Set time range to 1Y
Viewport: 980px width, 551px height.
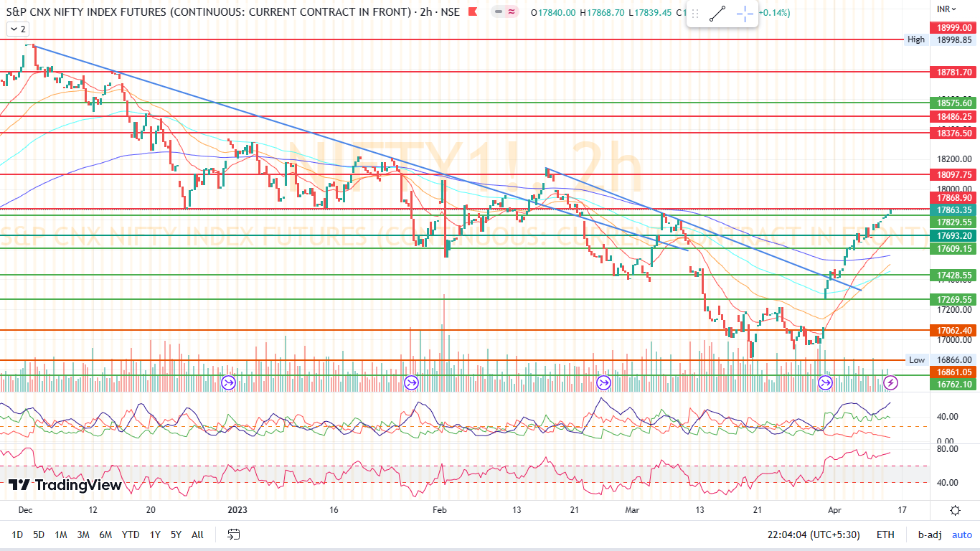click(x=155, y=534)
